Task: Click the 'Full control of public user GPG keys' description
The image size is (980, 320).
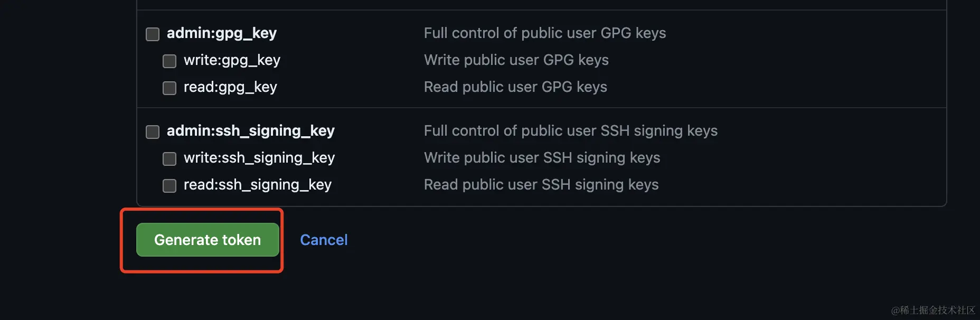Action: click(545, 33)
